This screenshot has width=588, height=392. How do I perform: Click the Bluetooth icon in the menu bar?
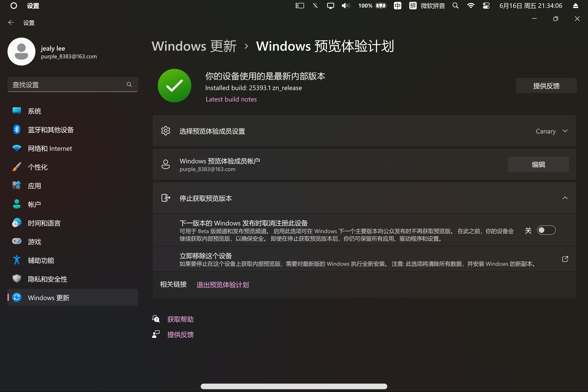[x=315, y=6]
